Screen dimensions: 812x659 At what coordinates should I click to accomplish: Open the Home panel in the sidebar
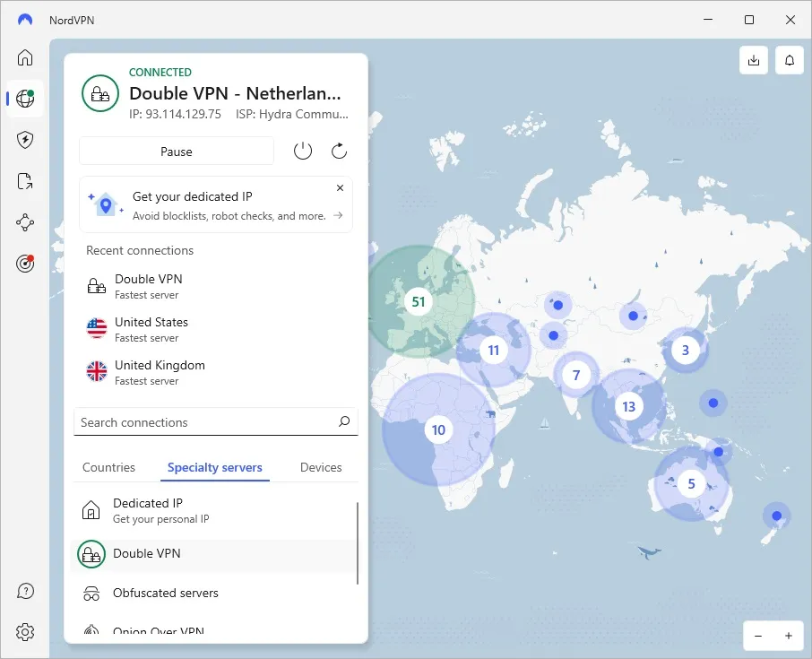click(24, 57)
